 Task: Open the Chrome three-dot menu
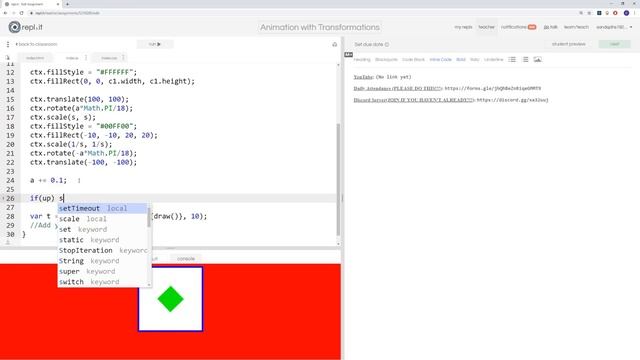click(x=635, y=13)
